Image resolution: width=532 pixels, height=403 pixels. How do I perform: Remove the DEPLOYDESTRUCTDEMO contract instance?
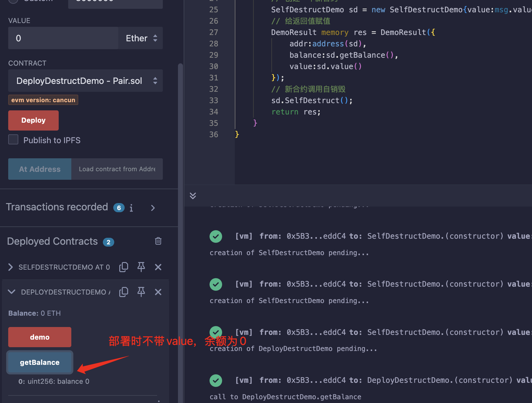pyautogui.click(x=158, y=292)
